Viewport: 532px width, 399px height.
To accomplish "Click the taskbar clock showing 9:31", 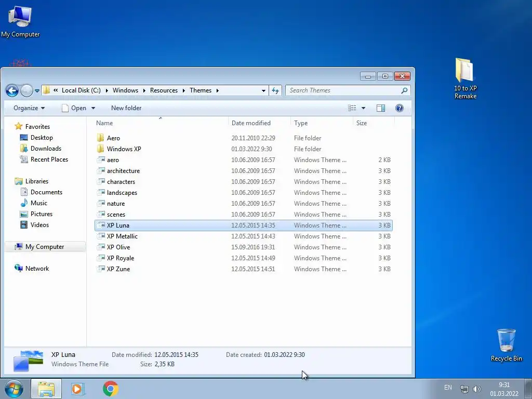I will 504,389.
